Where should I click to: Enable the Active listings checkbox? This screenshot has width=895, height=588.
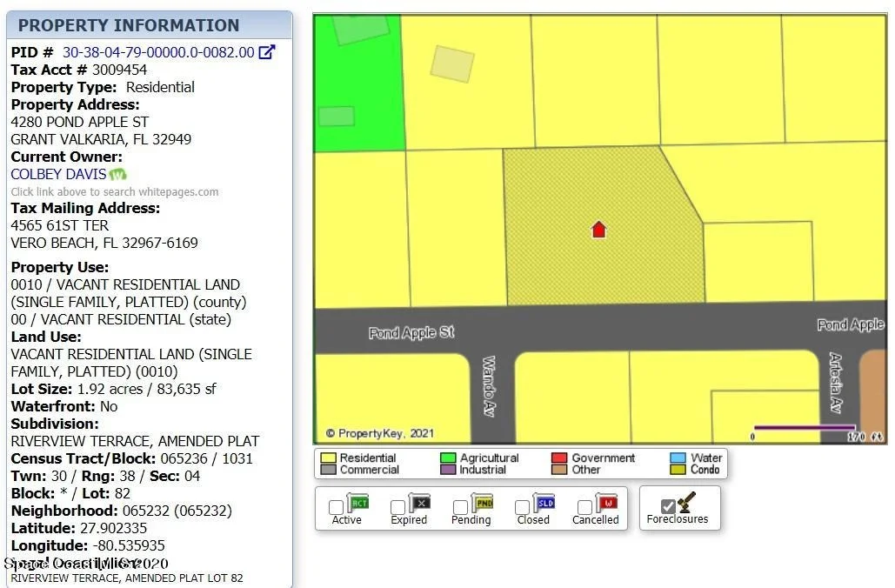pyautogui.click(x=337, y=507)
